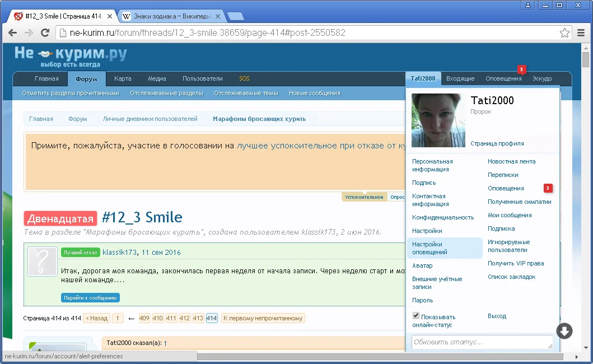Open a new tab with the new tab button
593x364 pixels.
point(235,16)
